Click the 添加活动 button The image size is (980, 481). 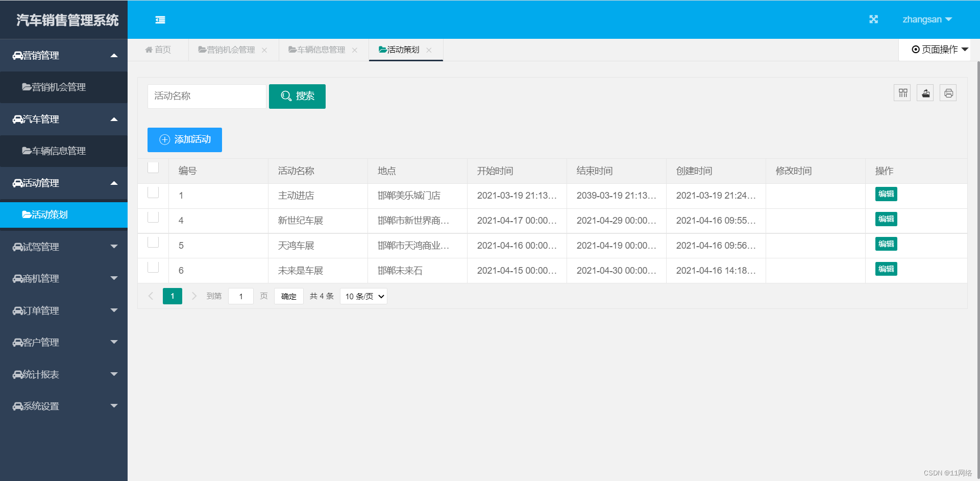coord(185,139)
